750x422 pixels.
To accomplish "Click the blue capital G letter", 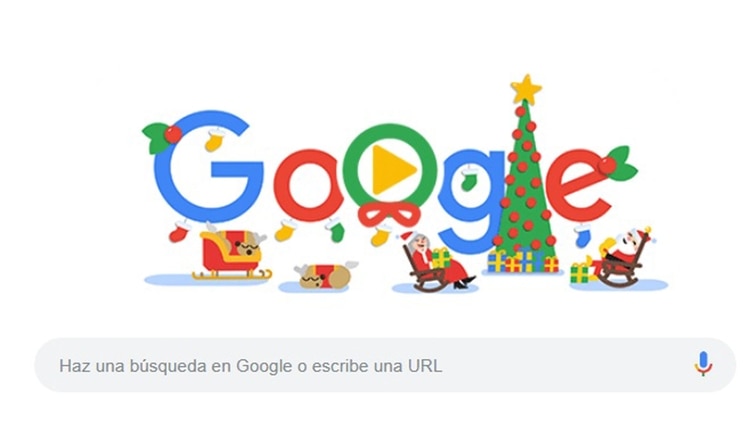I will pos(209,167).
